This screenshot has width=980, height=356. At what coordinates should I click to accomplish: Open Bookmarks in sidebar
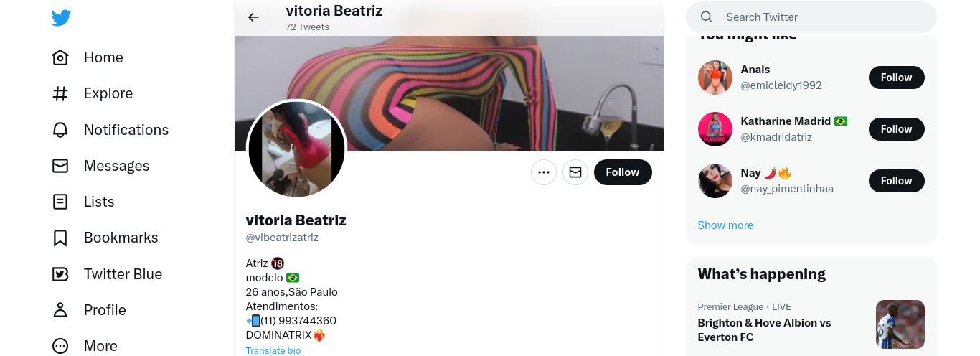click(60, 238)
